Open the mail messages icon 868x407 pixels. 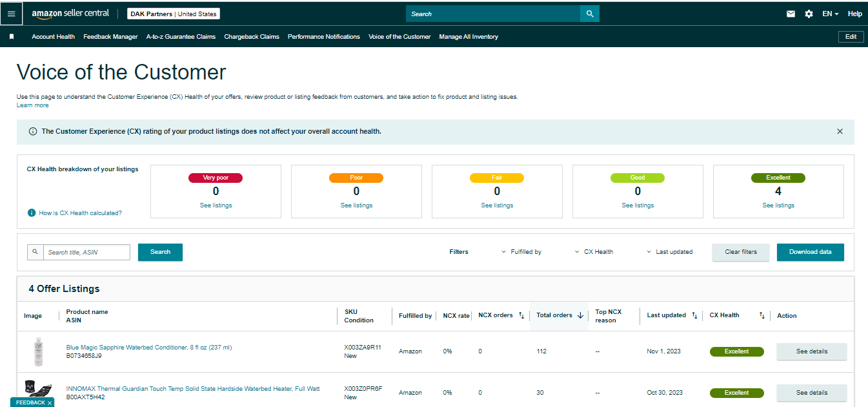point(791,14)
